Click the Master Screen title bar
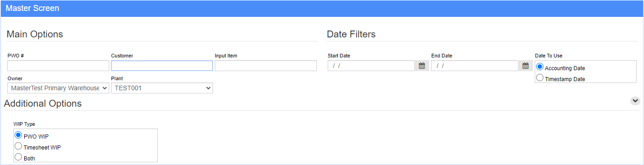This screenshot has height=165, width=644. [x=322, y=9]
